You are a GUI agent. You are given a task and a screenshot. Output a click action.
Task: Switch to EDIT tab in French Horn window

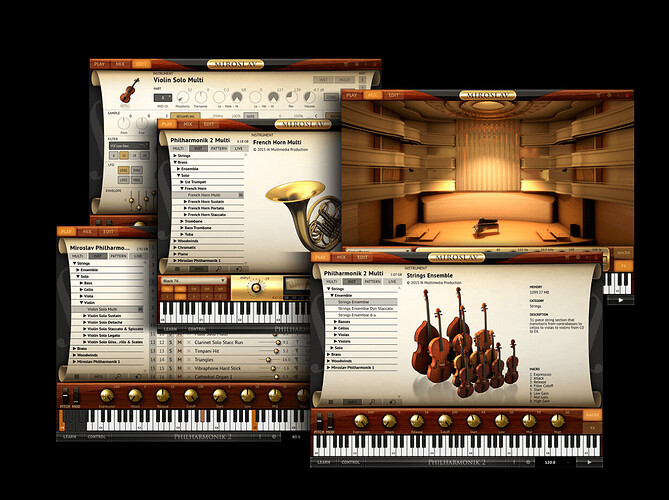(x=209, y=124)
